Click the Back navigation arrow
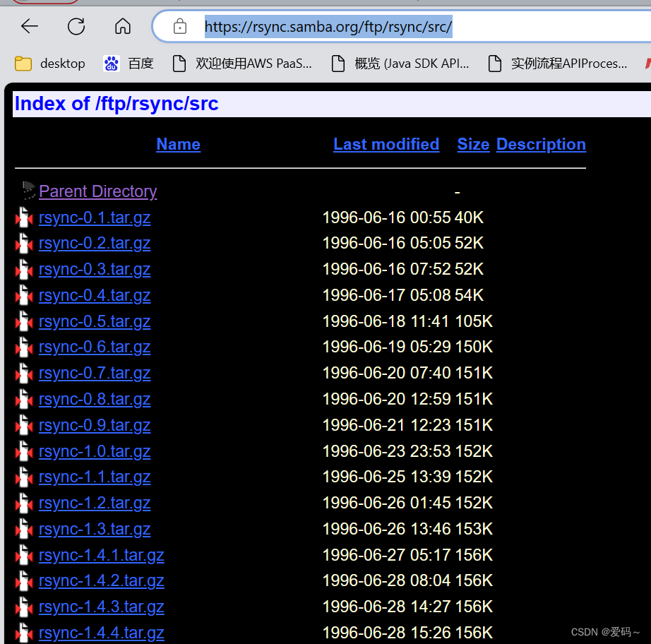Image resolution: width=651 pixels, height=644 pixels. click(x=29, y=26)
